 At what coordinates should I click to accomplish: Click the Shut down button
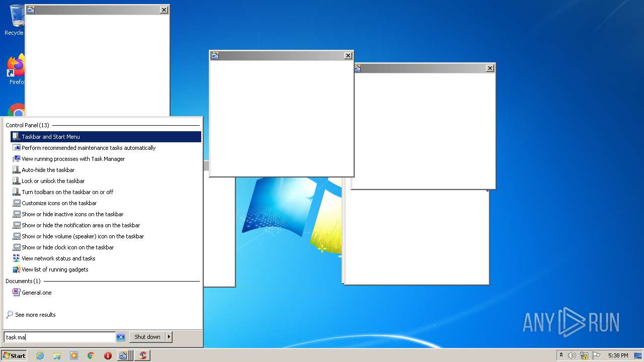click(147, 337)
